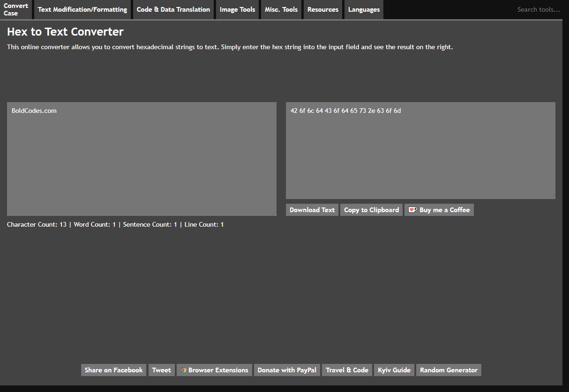Open the Travel & Code link
The width and height of the screenshot is (569, 392).
pos(347,370)
